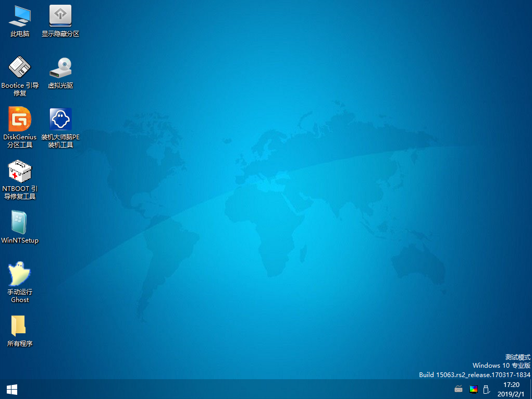Click the on-screen keyboard tray icon
Viewport: 532px width, 399px height.
point(459,389)
